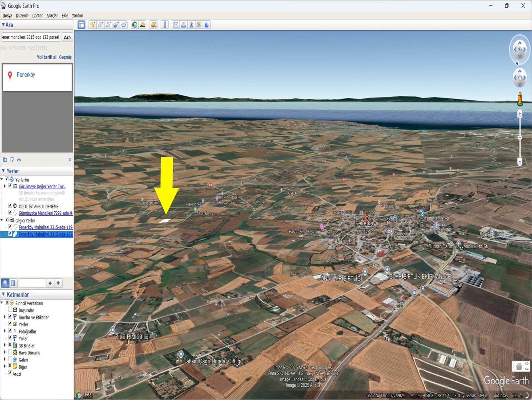Click the zoom slider plus end
Viewport: 532px width, 400px height.
coord(520,114)
